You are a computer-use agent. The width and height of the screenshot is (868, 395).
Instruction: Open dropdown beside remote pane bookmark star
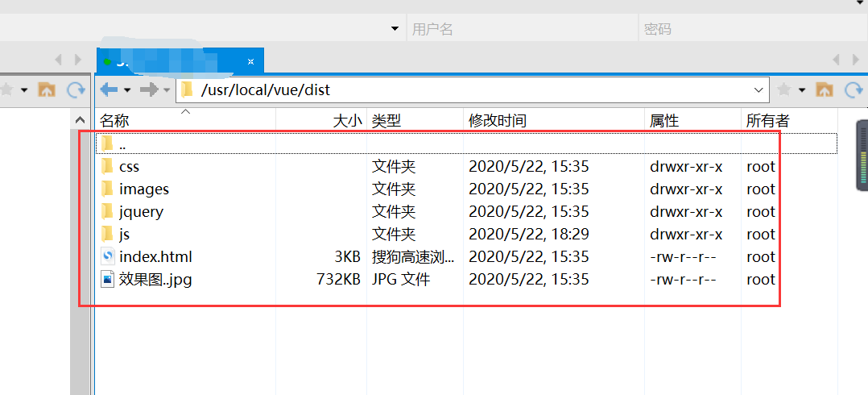802,89
